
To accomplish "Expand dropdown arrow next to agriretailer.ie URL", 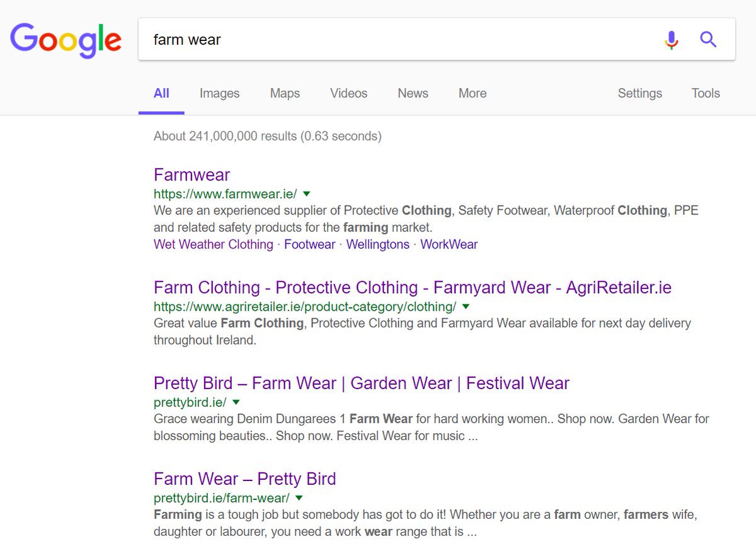I will point(466,307).
